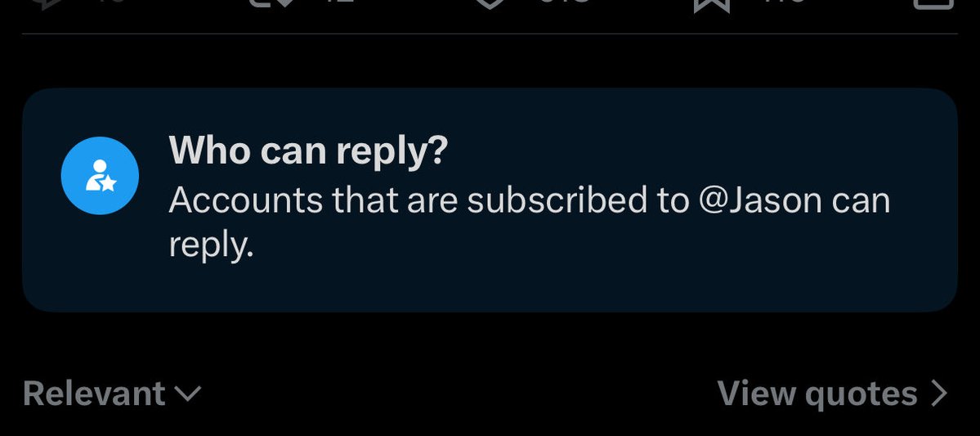Click the Who can reply info card
This screenshot has height=436, width=980.
[490, 200]
